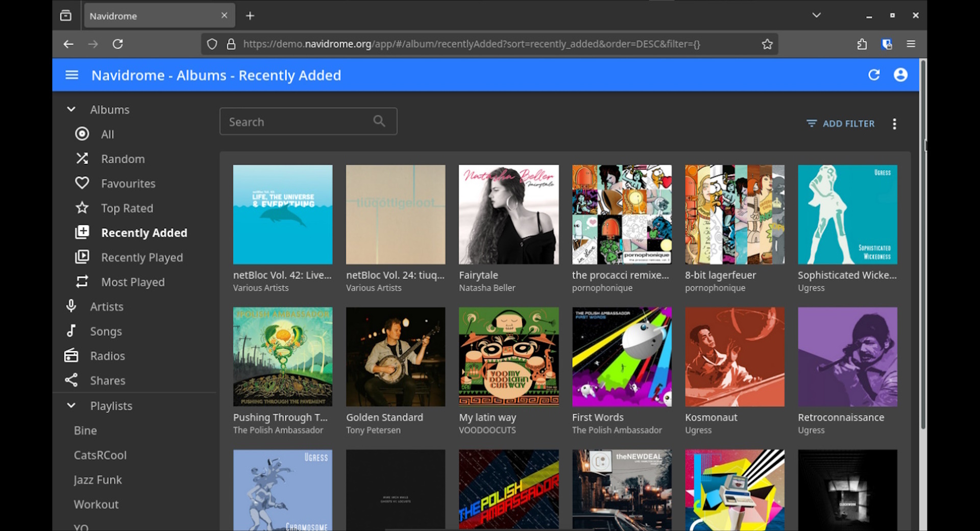Go to Shares in the sidebar
This screenshot has width=980, height=531.
pyautogui.click(x=107, y=380)
